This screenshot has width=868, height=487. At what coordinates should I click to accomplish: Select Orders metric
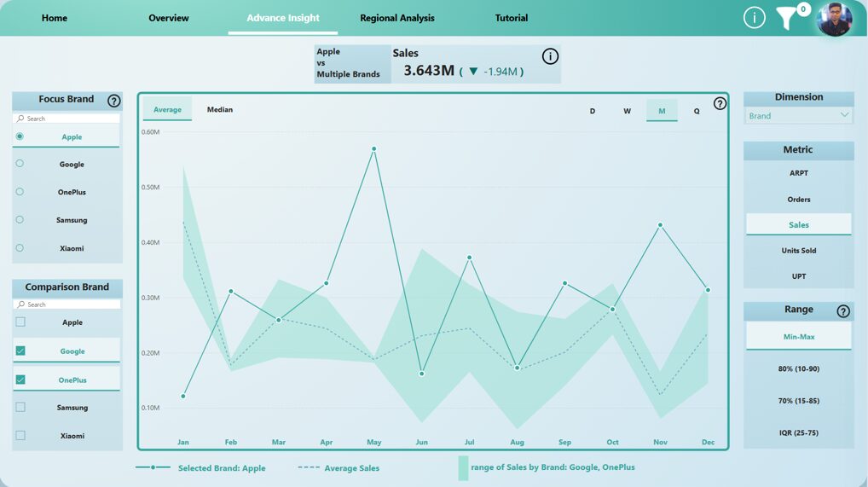799,200
